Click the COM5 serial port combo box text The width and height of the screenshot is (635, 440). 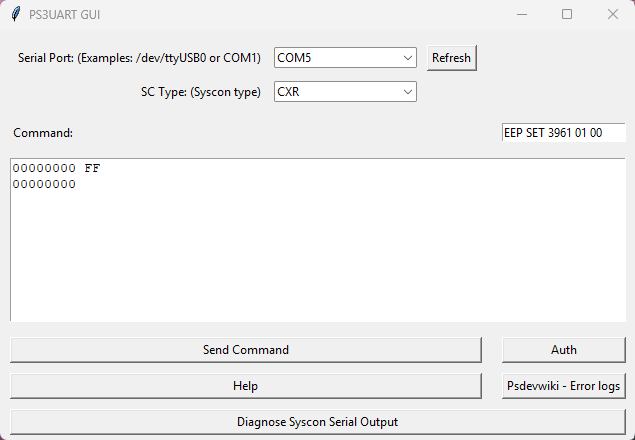[x=330, y=58]
